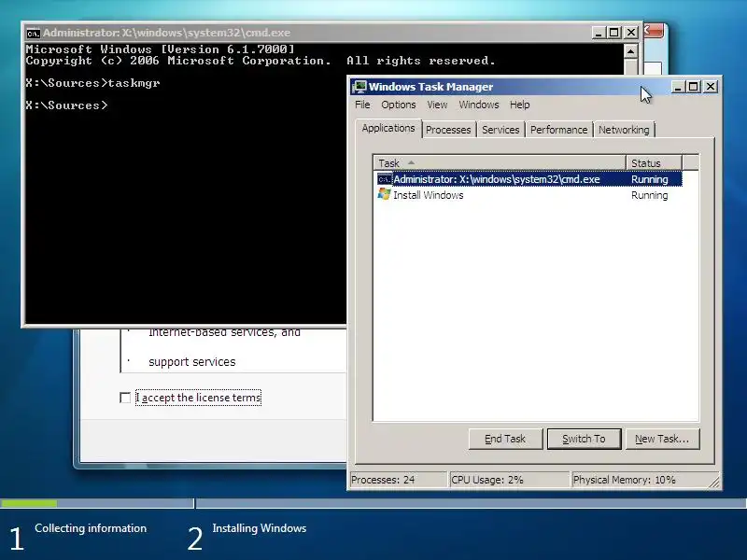This screenshot has width=747, height=560.
Task: Select the cmd.exe icon in the task list
Action: tap(385, 179)
